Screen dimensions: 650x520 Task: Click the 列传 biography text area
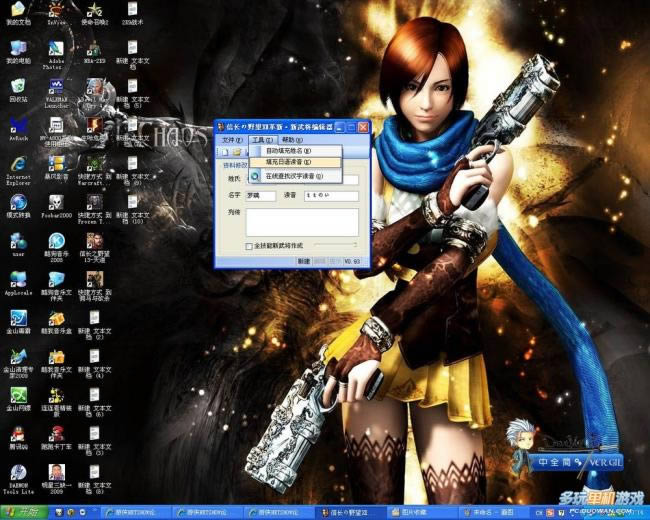pyautogui.click(x=302, y=222)
